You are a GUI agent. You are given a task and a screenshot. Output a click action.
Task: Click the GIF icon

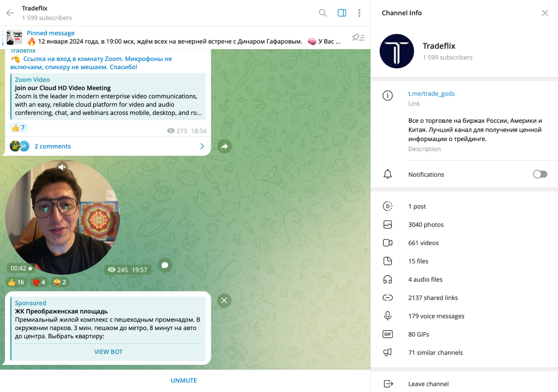pos(387,334)
